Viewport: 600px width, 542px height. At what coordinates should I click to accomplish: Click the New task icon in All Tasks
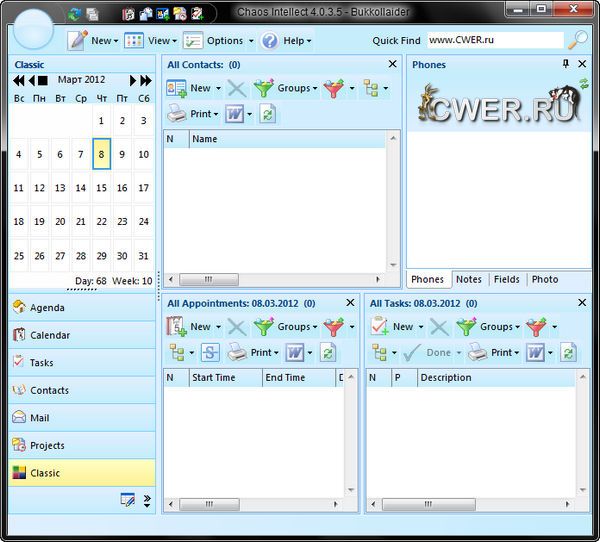[380, 326]
